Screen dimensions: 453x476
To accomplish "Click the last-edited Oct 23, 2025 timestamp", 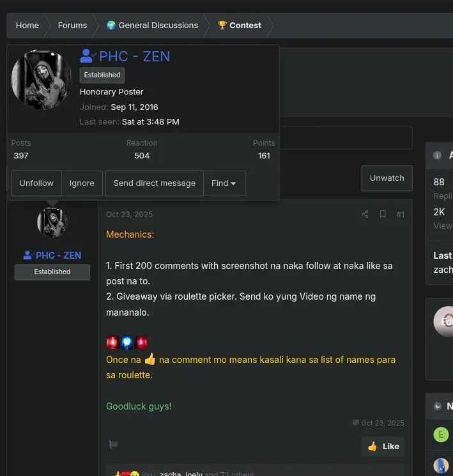I will click(x=378, y=423).
